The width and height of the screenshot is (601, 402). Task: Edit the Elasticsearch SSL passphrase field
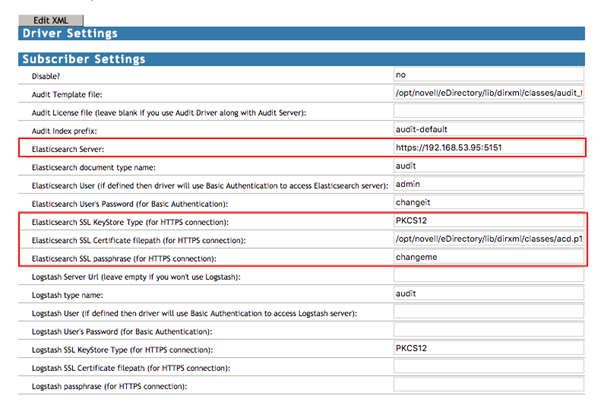pos(488,257)
